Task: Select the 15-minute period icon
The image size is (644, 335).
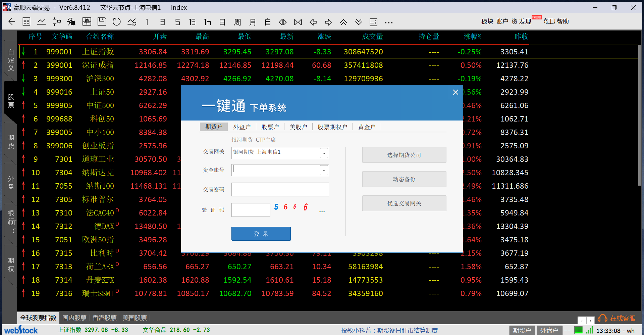Action: 192,22
